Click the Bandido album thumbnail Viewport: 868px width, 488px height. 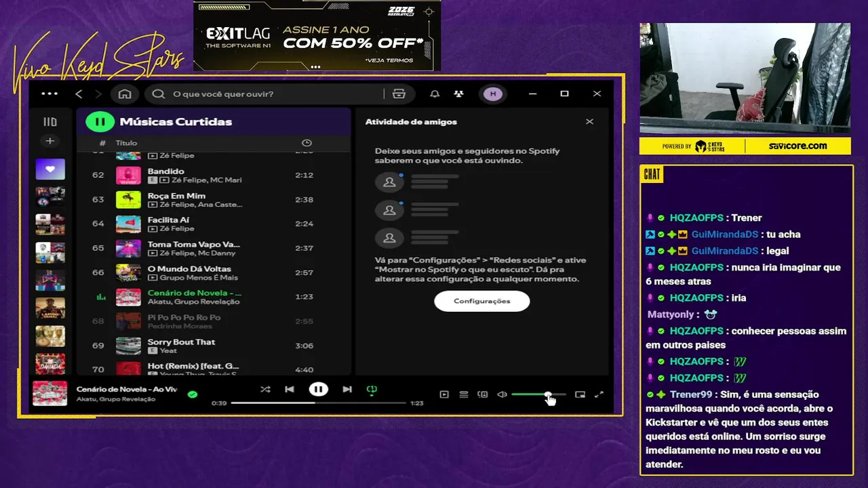128,176
